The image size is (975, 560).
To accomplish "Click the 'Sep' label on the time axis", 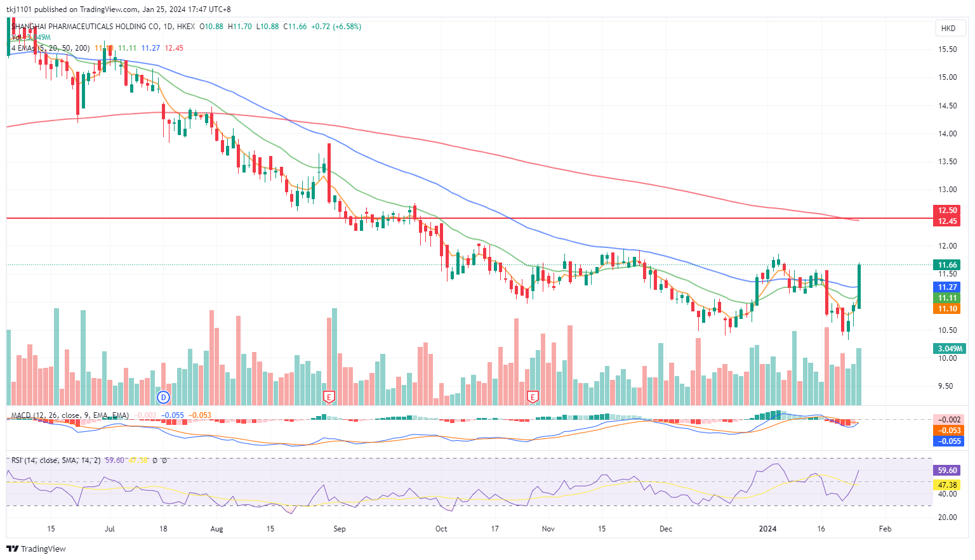I will coord(340,529).
